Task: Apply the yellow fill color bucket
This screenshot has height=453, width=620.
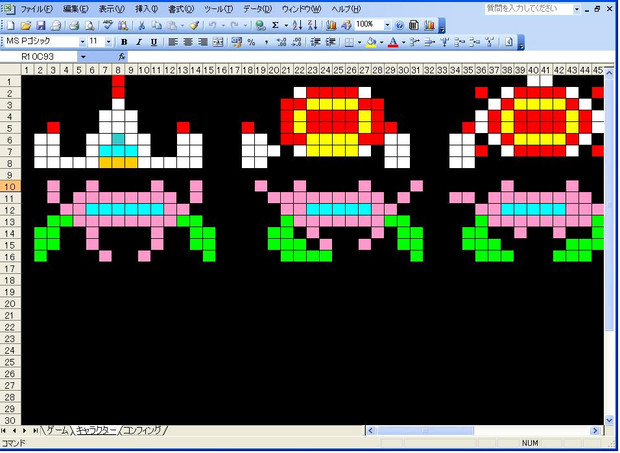Action: [x=371, y=42]
